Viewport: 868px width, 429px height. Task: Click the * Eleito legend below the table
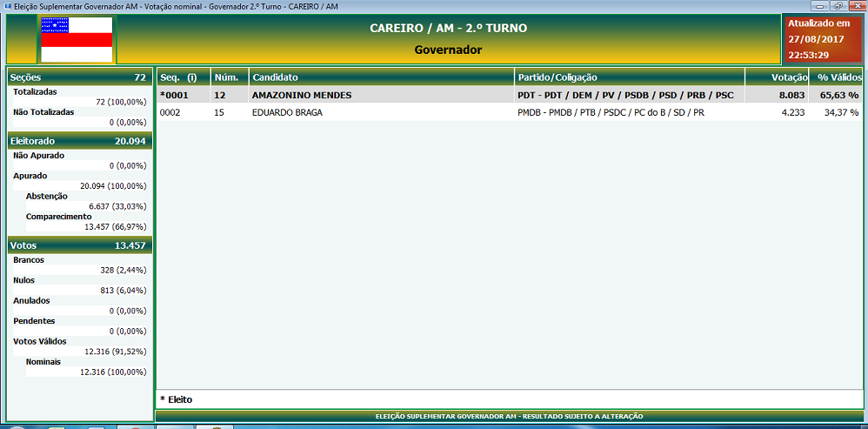coord(176,399)
